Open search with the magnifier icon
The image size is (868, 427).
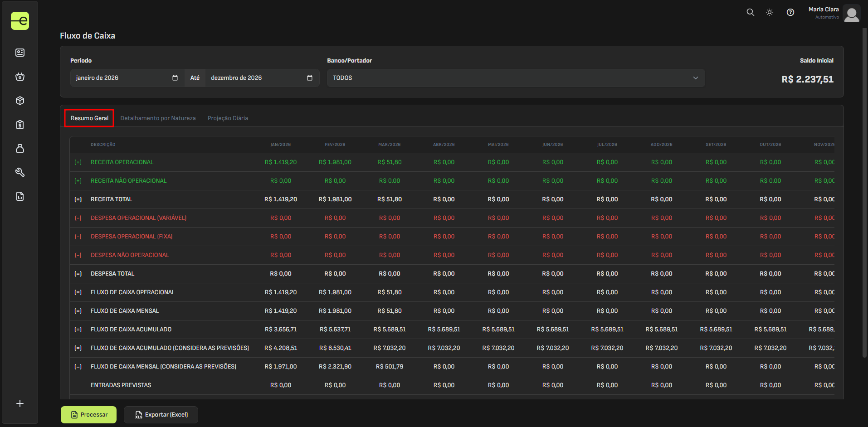(751, 12)
